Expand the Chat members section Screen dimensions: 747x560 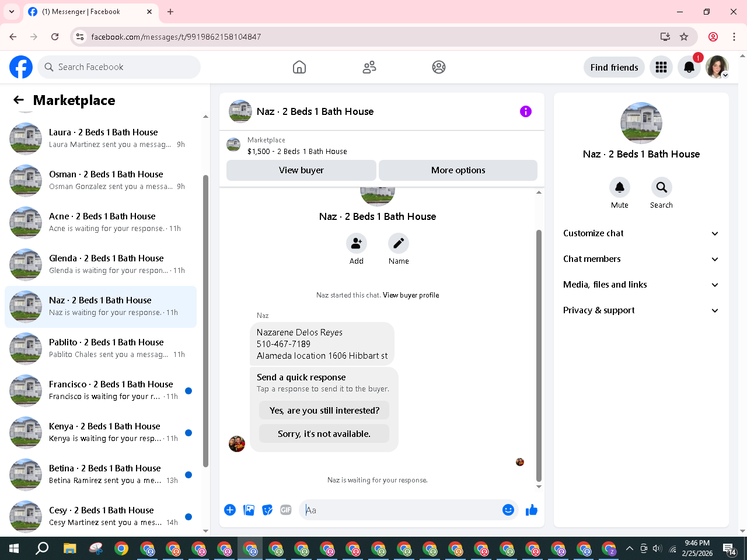(641, 259)
